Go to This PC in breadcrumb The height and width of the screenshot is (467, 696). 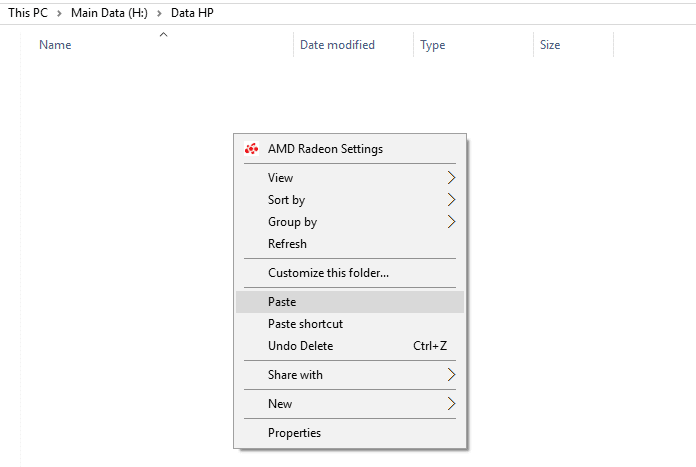coord(28,13)
